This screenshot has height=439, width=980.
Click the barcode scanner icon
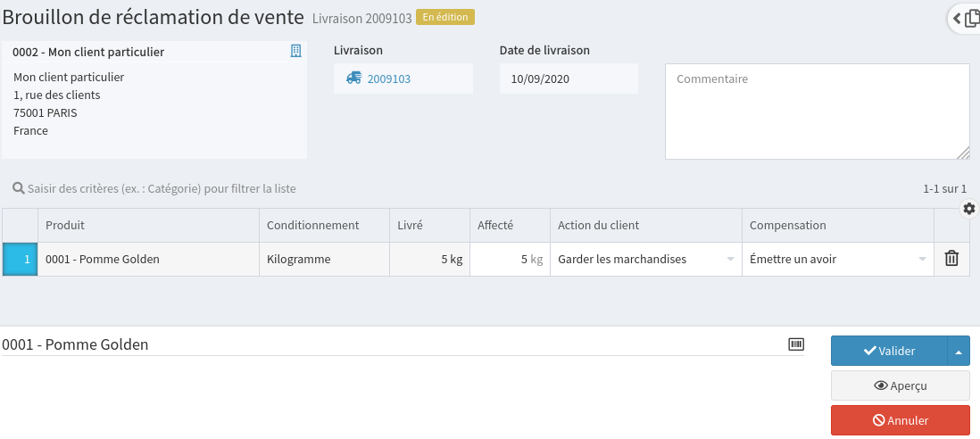796,344
